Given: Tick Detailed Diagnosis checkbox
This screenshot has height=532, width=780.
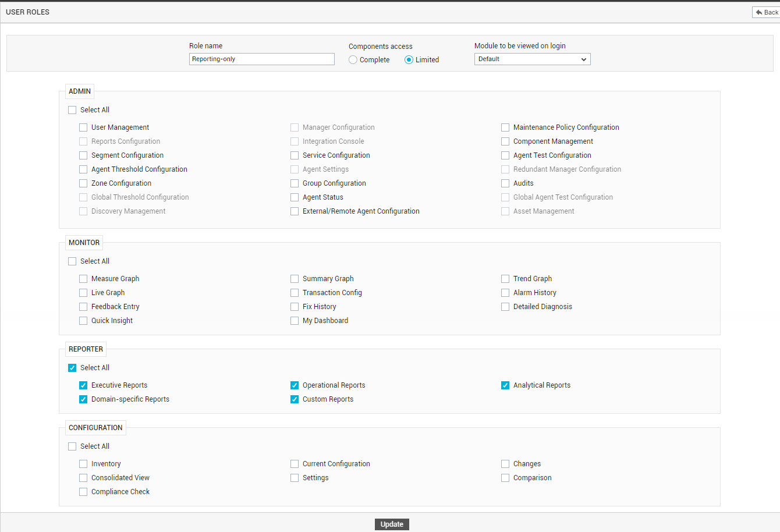Looking at the screenshot, I should pyautogui.click(x=505, y=307).
